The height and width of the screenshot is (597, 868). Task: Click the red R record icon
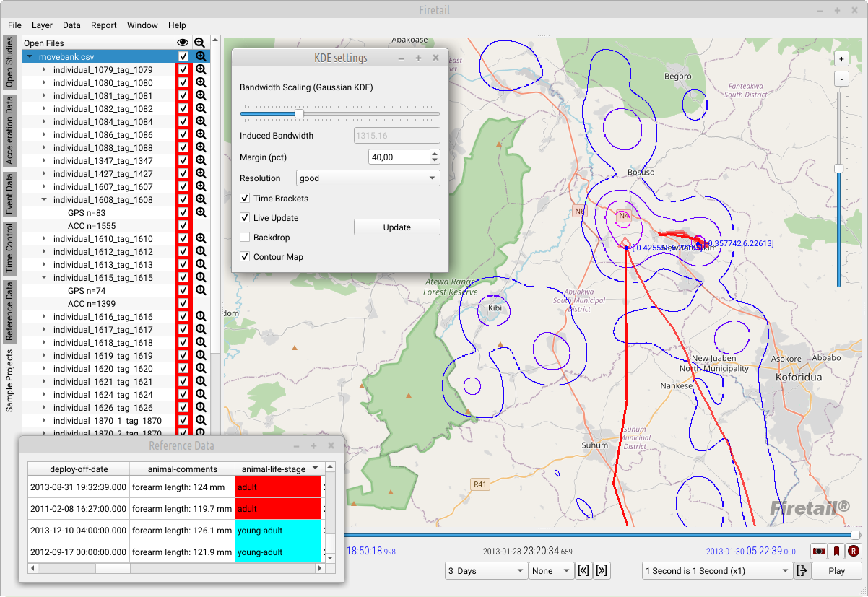854,552
